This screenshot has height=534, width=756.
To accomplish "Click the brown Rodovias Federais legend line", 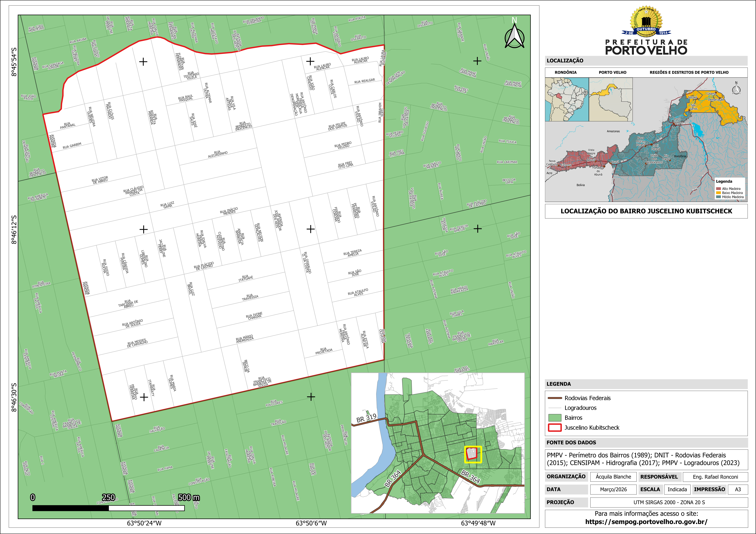I will (x=555, y=398).
